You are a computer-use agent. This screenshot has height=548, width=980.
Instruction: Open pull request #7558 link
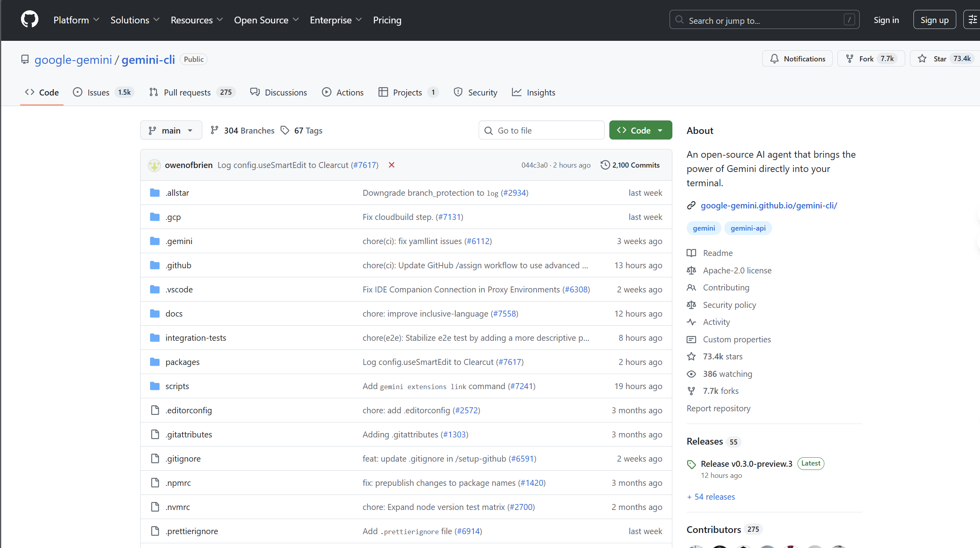[x=504, y=313]
